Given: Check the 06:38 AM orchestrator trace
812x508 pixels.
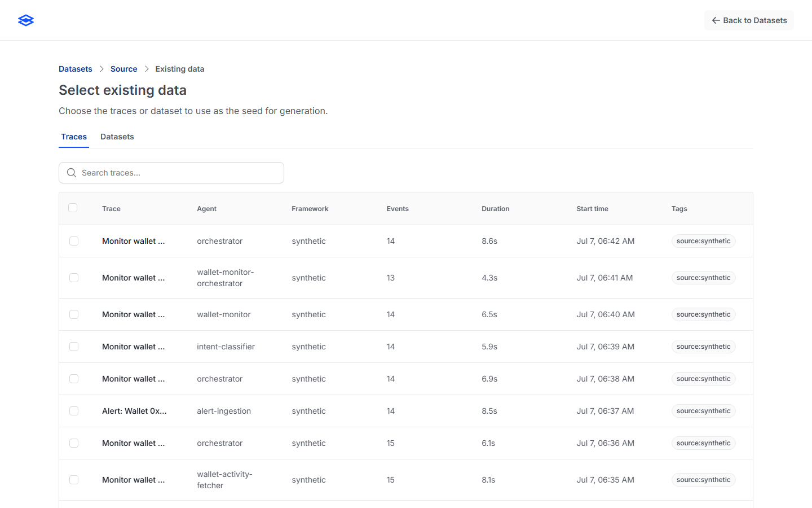Looking at the screenshot, I should [x=74, y=379].
